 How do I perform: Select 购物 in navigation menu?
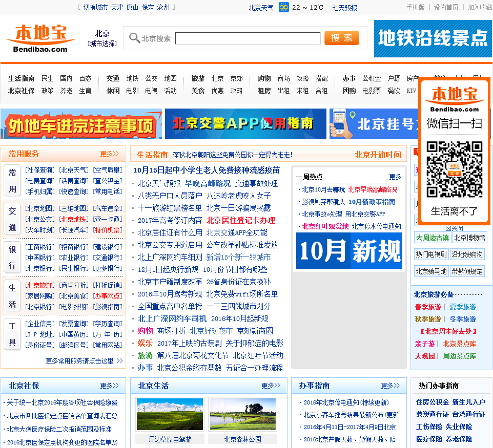pyautogui.click(x=264, y=78)
